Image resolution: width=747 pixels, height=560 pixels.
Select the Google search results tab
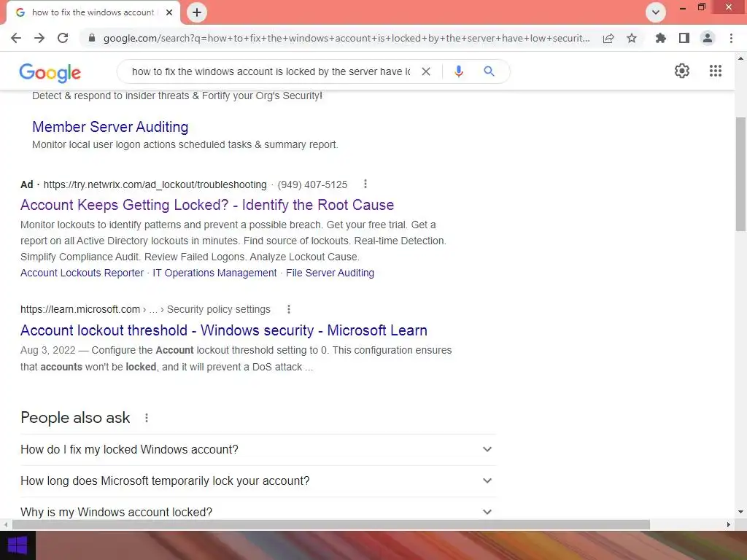pyautogui.click(x=93, y=12)
